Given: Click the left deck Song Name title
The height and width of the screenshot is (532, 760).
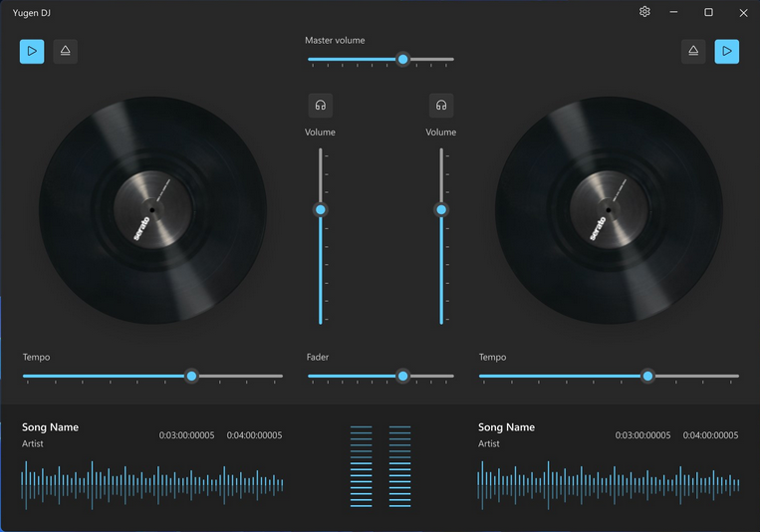Looking at the screenshot, I should [x=51, y=427].
